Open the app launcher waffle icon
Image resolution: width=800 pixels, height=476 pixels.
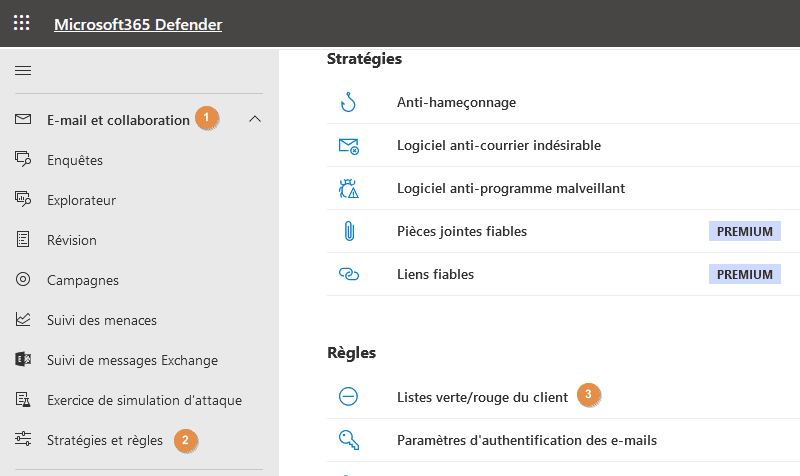(x=21, y=23)
